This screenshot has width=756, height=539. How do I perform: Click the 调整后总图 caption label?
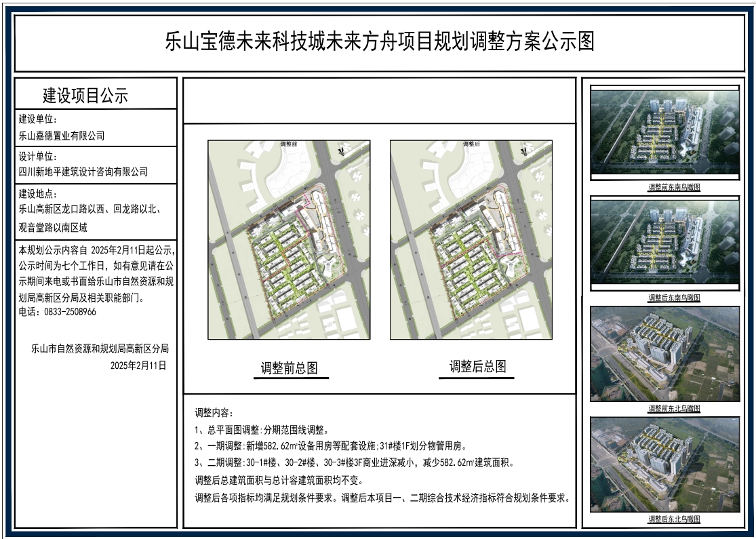(477, 367)
